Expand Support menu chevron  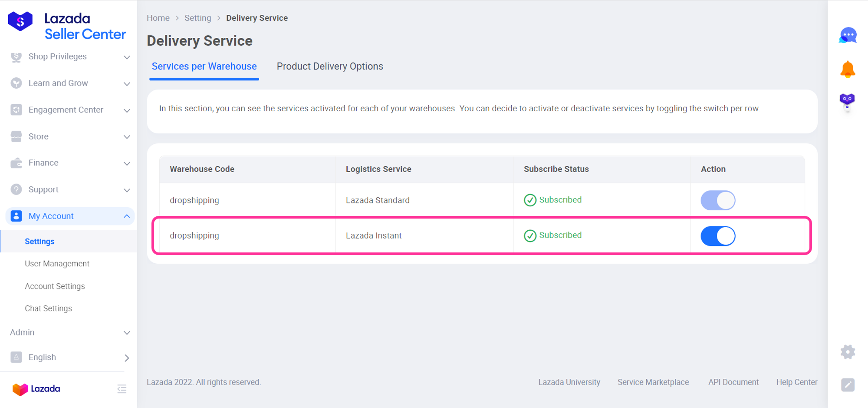click(127, 190)
